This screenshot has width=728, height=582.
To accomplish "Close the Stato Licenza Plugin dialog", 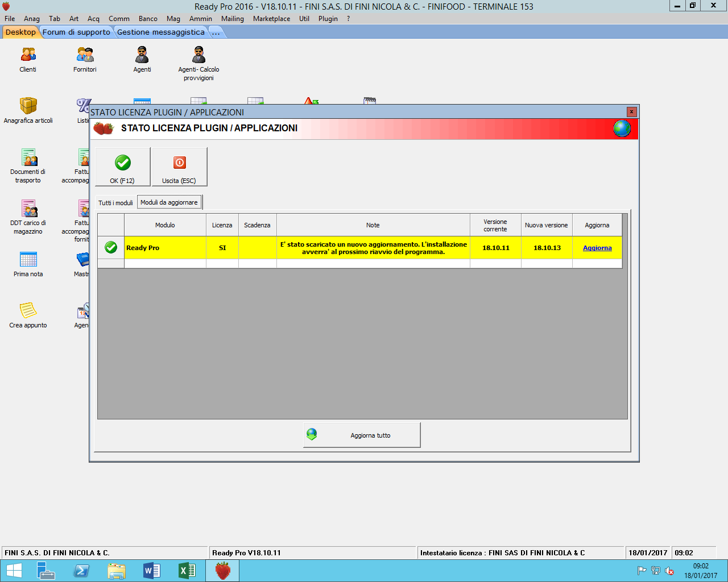I will [x=631, y=112].
